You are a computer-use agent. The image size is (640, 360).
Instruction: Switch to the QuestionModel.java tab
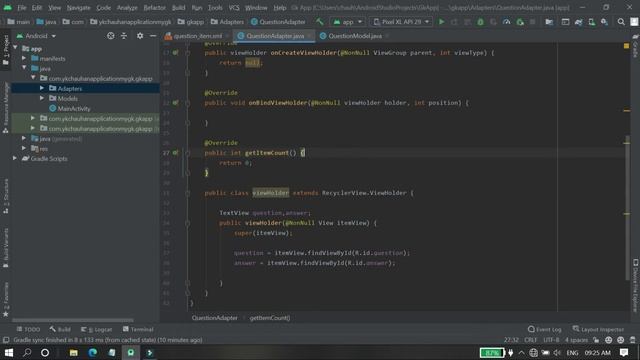tap(354, 36)
